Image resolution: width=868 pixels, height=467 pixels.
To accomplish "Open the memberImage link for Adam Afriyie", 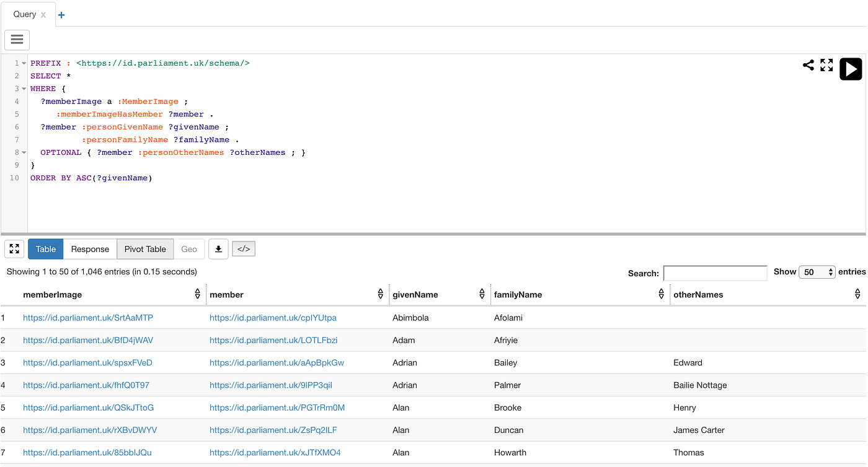I will click(87, 339).
